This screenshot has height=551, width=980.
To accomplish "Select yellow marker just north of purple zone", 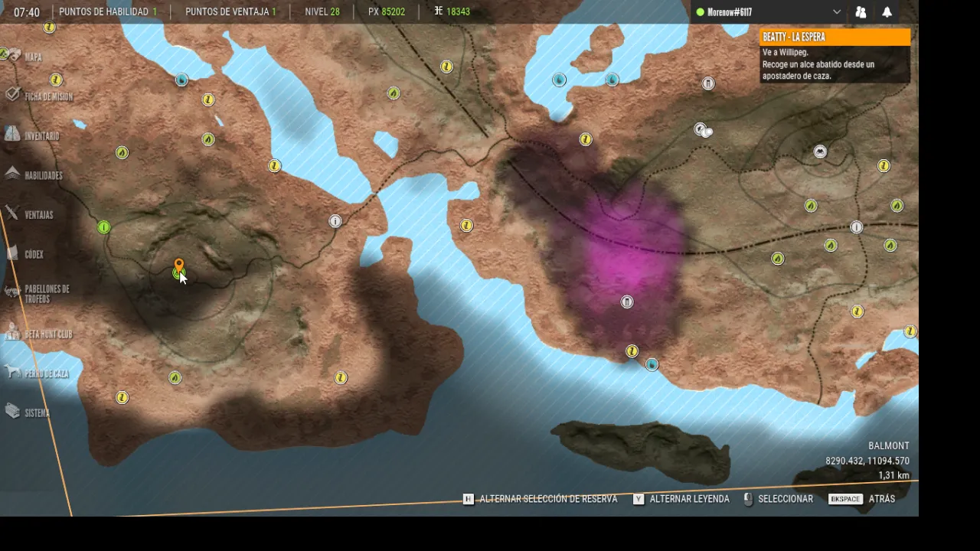I will (586, 139).
